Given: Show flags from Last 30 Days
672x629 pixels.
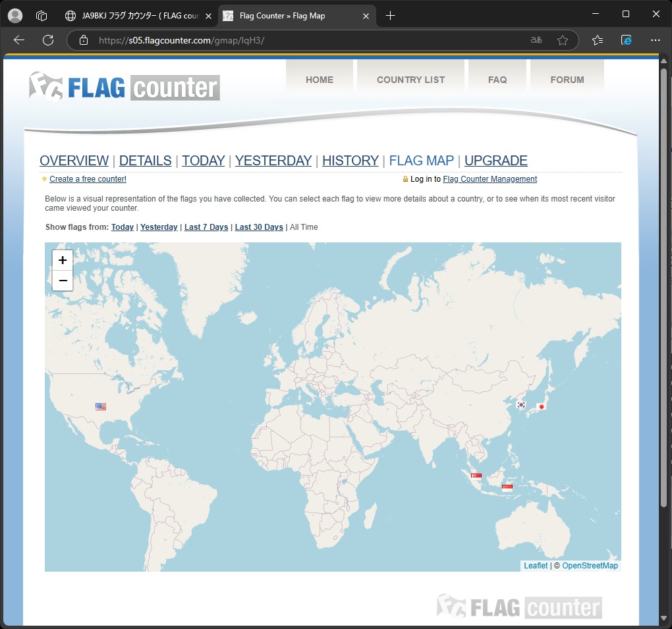Looking at the screenshot, I should pyautogui.click(x=259, y=227).
